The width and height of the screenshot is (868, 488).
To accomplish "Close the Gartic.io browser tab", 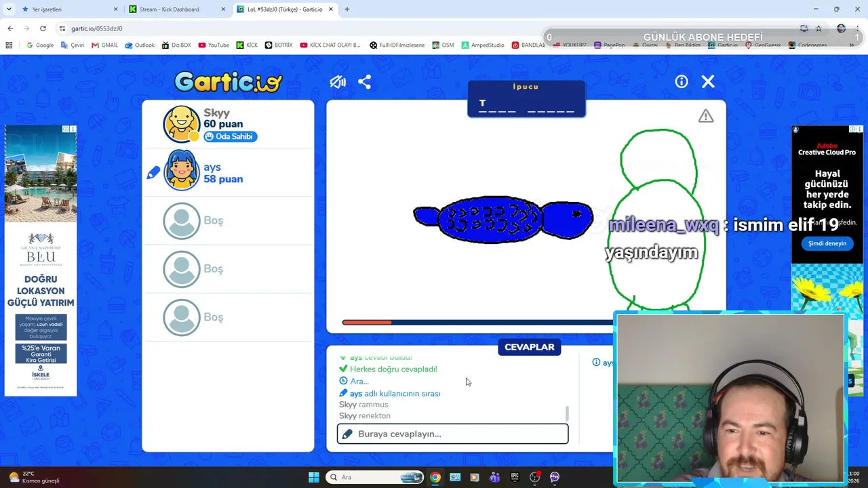I will click(330, 9).
